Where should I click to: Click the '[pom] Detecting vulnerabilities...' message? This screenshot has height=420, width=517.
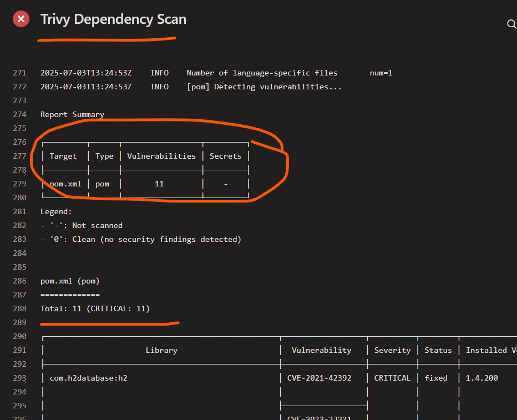[264, 87]
